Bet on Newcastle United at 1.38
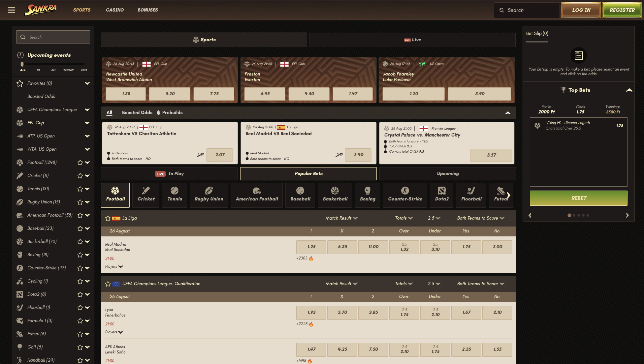 [x=126, y=94]
